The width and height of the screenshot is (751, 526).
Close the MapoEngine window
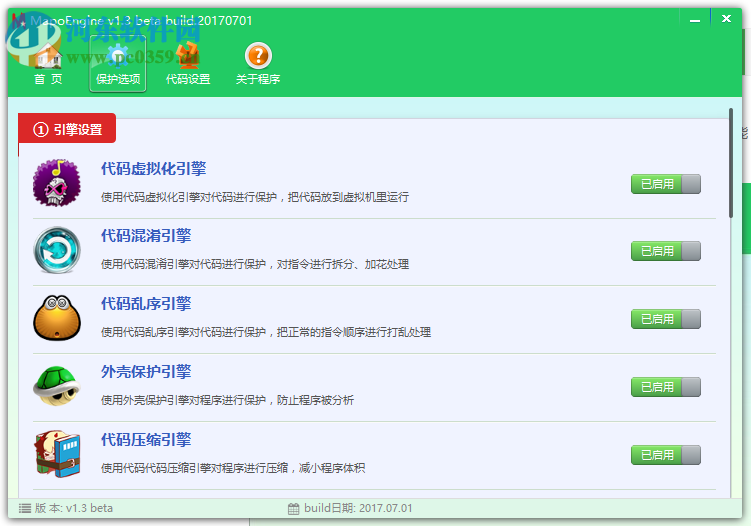click(726, 19)
